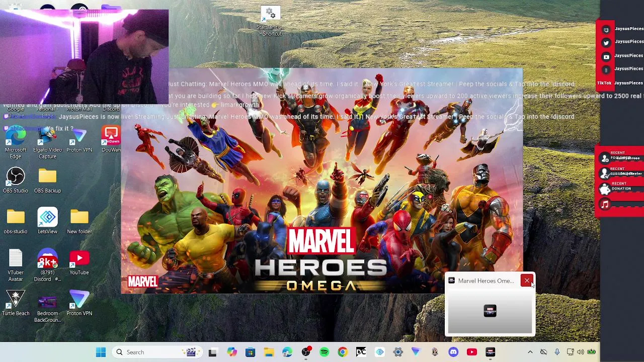Open Edge browser from taskbar

pos(287,352)
